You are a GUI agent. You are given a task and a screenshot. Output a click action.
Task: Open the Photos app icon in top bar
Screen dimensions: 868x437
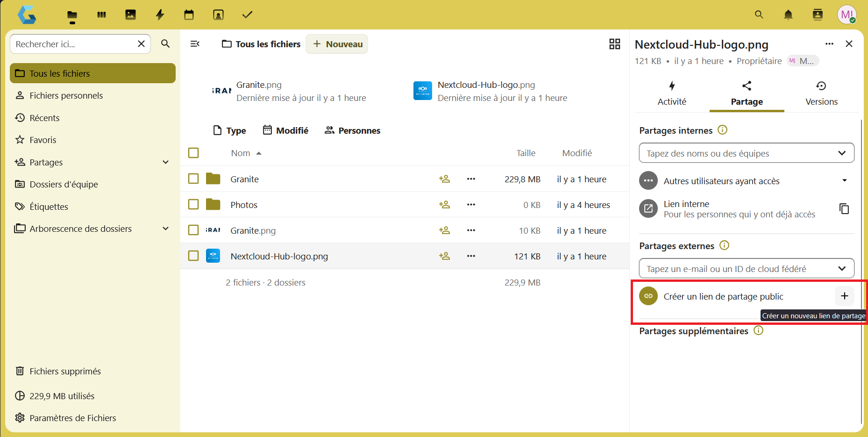[x=130, y=15]
